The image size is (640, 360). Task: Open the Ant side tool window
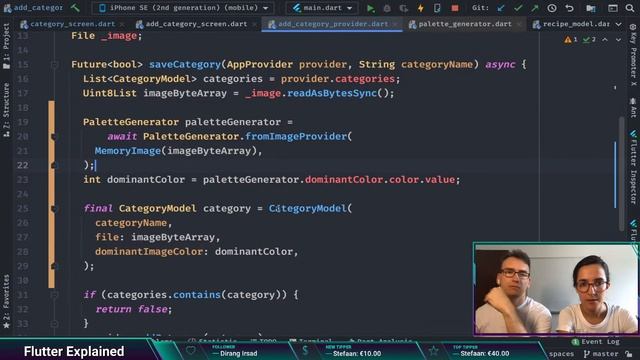coord(633,107)
